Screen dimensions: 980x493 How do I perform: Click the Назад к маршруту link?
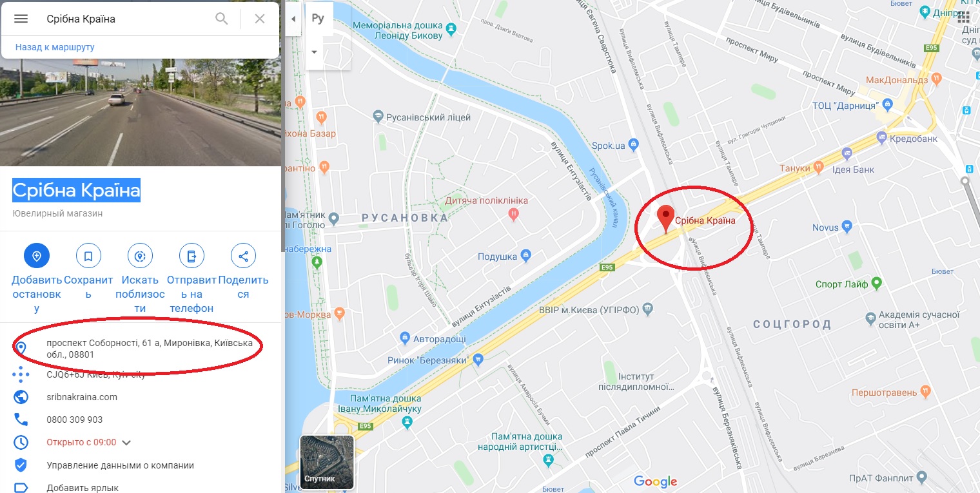55,47
